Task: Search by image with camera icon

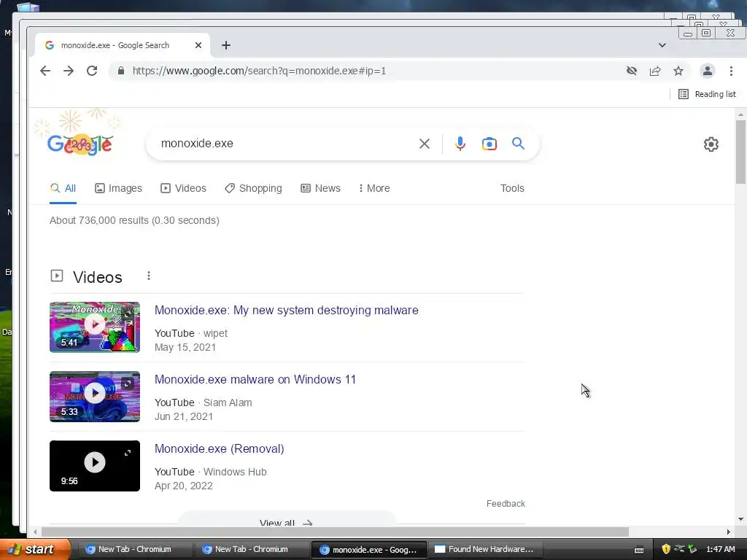Action: click(x=489, y=144)
